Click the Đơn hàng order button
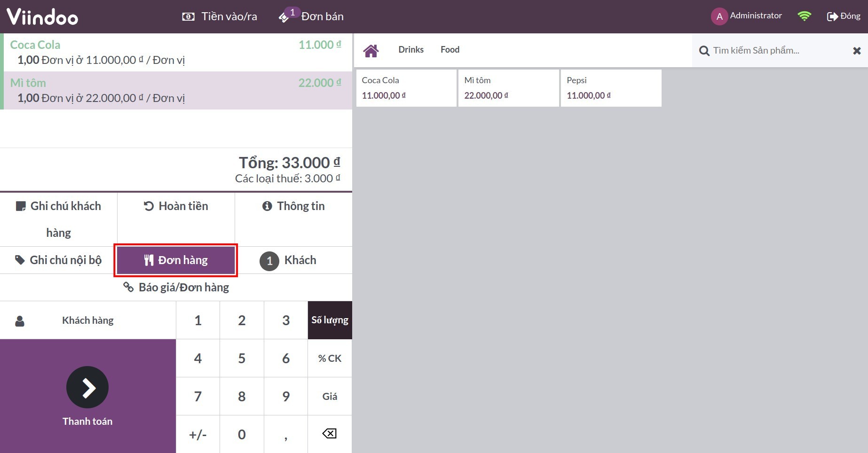 176,260
